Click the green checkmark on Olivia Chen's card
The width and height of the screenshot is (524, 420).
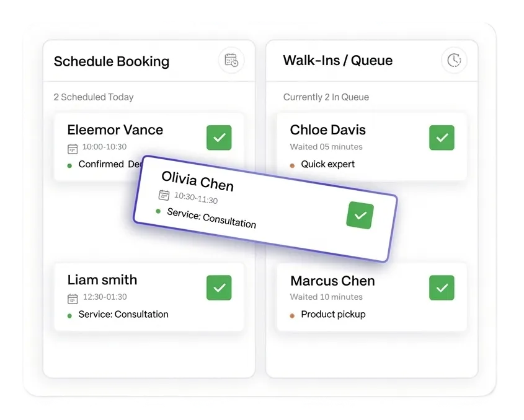(x=360, y=215)
